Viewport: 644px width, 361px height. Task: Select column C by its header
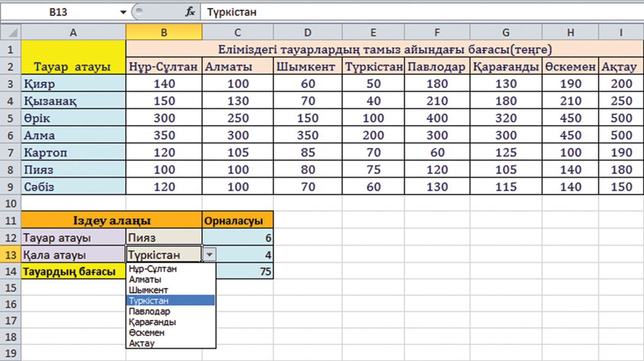(237, 32)
